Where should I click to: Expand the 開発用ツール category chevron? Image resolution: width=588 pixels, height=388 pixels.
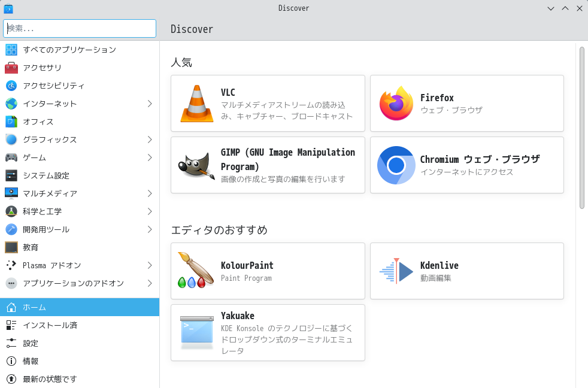click(150, 229)
